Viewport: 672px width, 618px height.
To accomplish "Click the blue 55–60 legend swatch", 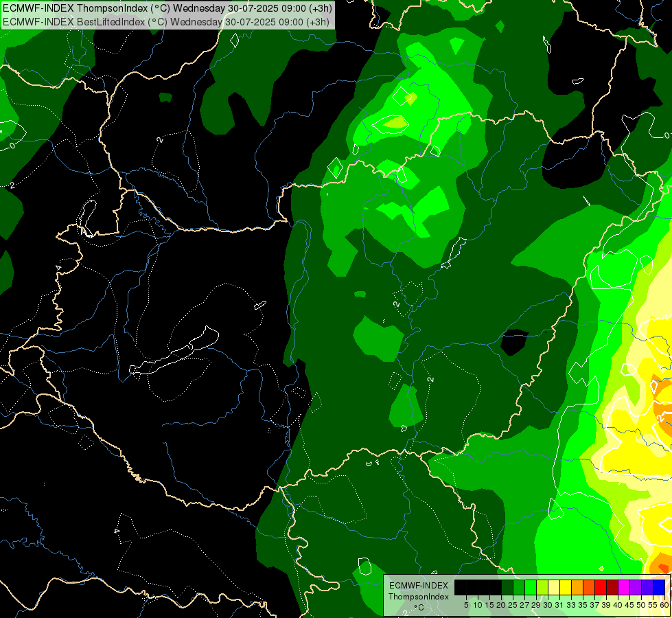I will click(x=659, y=587).
